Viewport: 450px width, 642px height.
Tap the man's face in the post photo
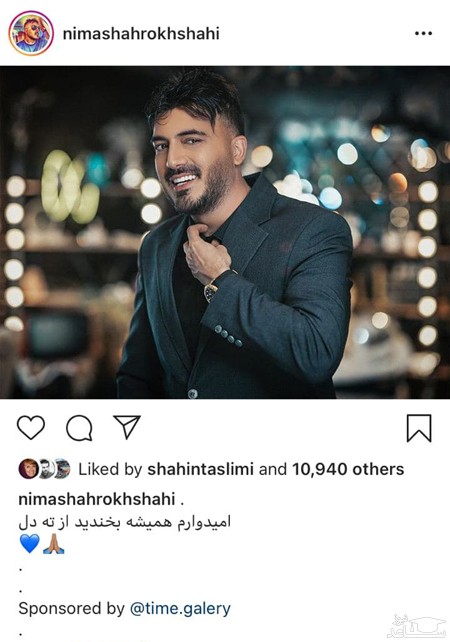click(192, 160)
